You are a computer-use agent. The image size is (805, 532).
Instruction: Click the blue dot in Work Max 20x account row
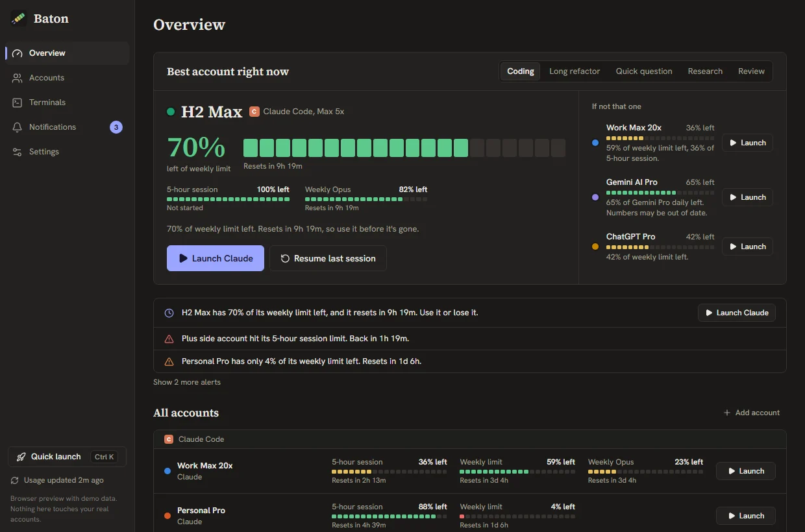click(x=167, y=471)
